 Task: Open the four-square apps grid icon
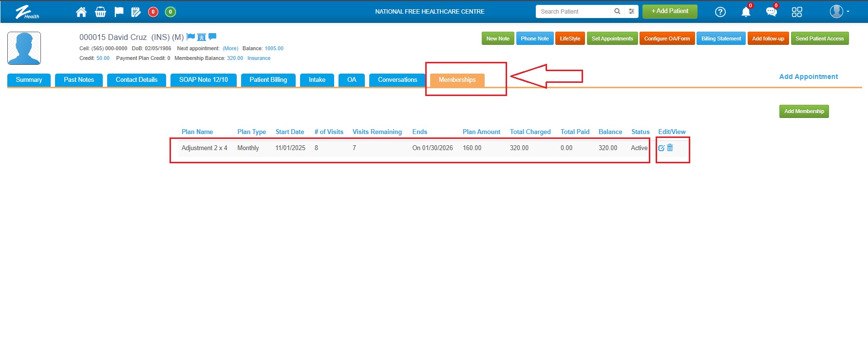(x=797, y=12)
